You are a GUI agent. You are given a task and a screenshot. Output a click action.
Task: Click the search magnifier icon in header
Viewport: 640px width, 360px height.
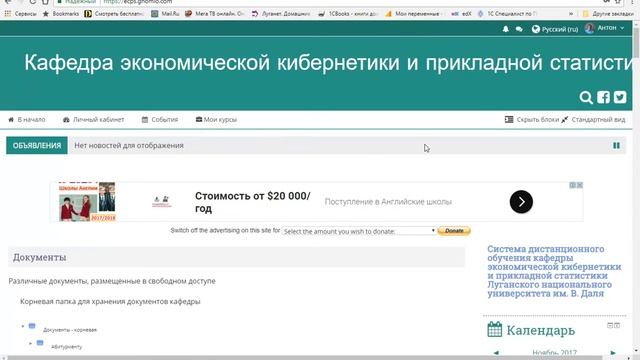tap(586, 98)
